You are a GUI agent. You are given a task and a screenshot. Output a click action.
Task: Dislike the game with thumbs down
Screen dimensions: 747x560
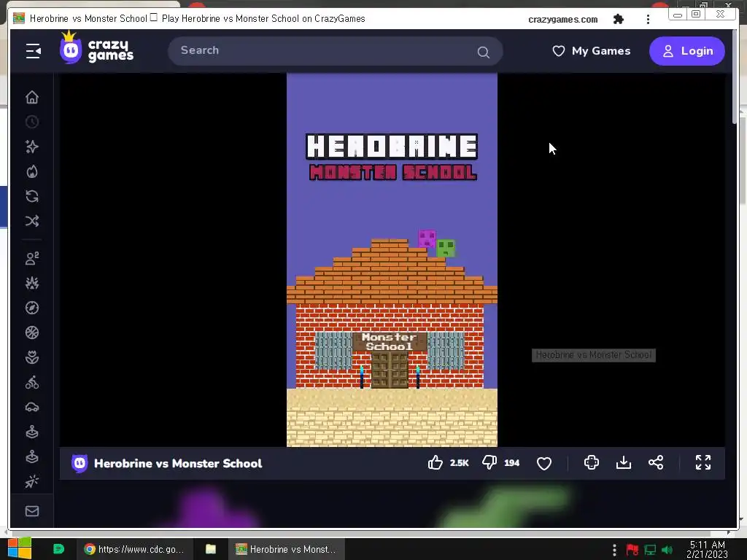[x=489, y=462]
